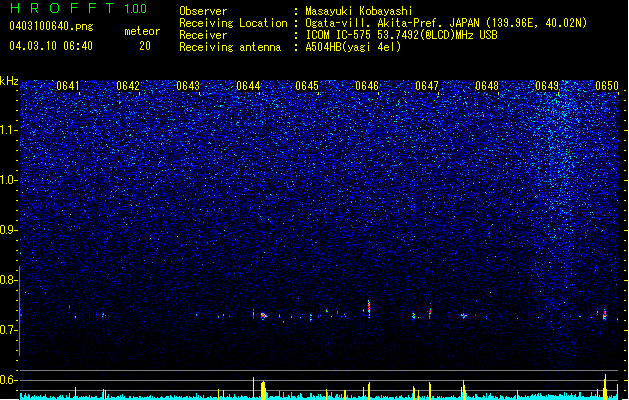This screenshot has height=400, width=629.
Task: Click the 0649 time marker
Action: point(547,86)
